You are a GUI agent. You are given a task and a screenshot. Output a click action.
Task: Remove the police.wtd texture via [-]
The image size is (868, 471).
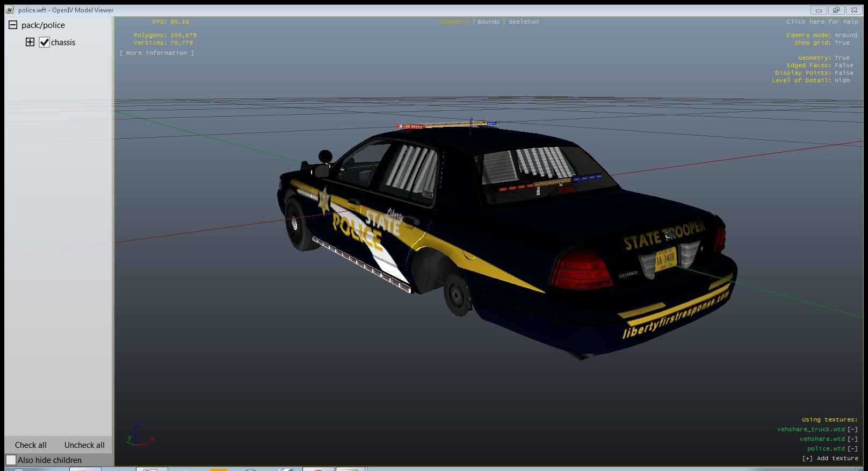(852, 448)
